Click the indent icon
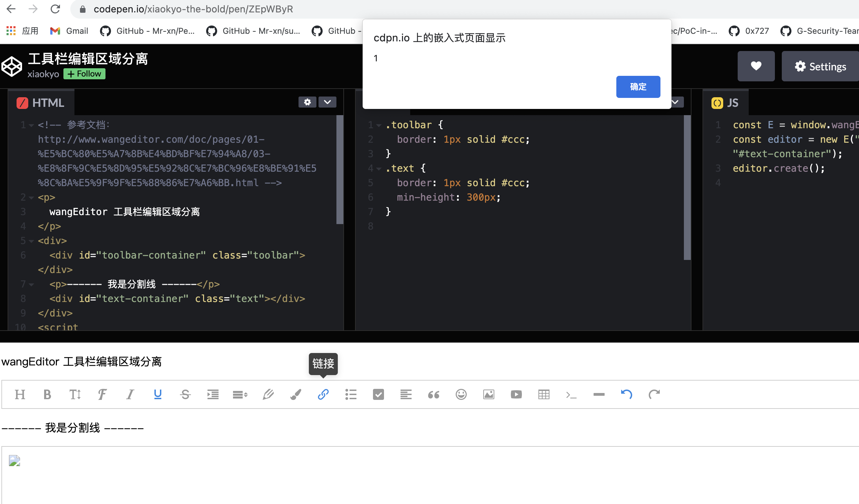Screen dimensions: 859x504 [x=213, y=394]
